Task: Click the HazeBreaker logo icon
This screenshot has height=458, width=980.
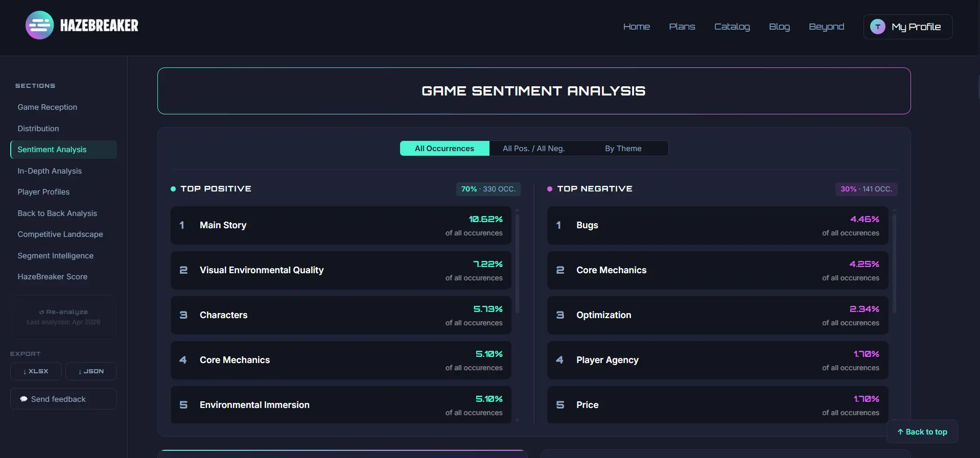Action: tap(39, 25)
